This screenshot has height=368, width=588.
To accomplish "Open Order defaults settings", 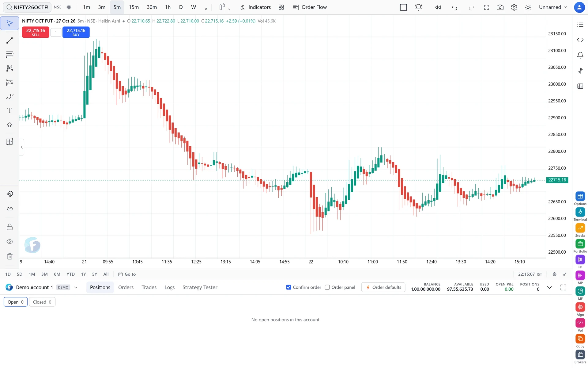I will click(383, 287).
